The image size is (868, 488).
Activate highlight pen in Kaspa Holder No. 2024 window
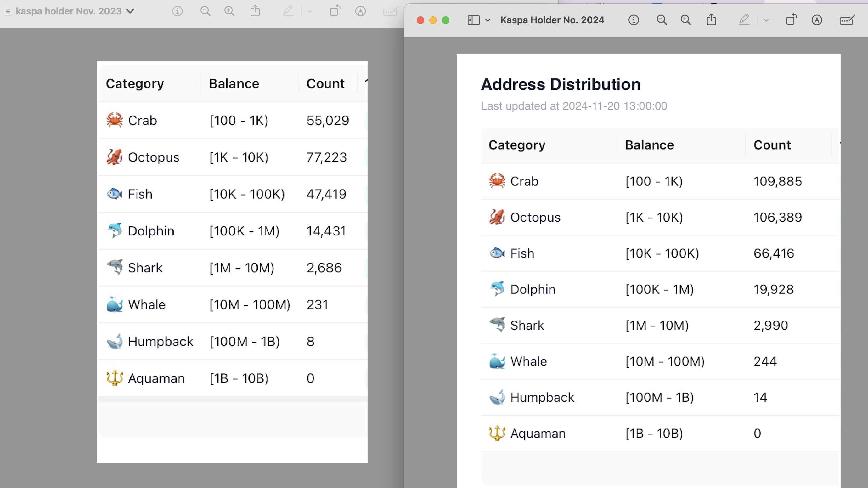click(x=744, y=20)
